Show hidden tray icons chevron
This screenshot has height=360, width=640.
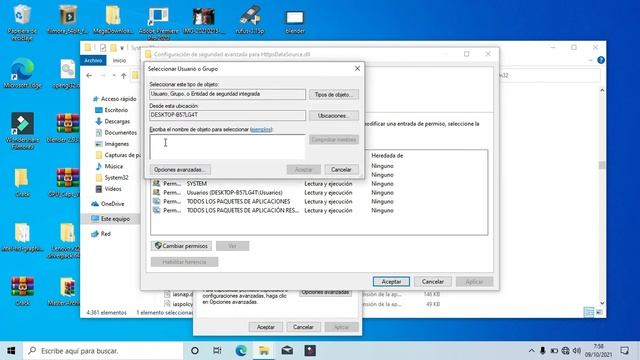(531, 351)
